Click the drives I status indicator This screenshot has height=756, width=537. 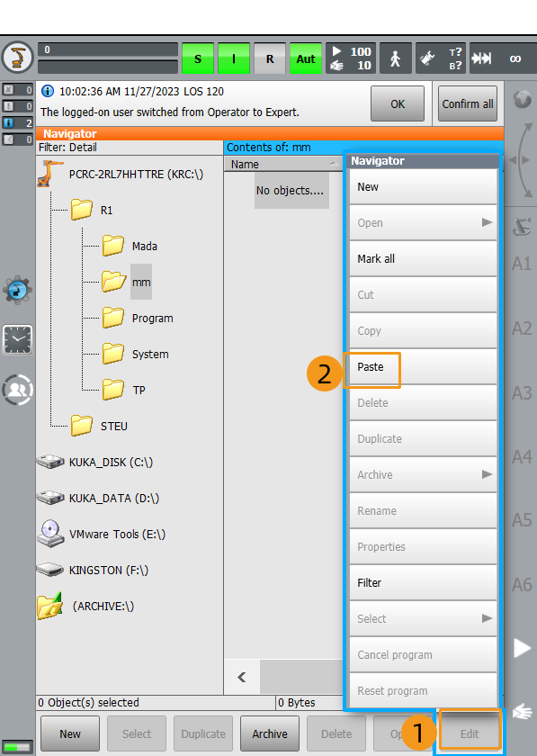(234, 58)
